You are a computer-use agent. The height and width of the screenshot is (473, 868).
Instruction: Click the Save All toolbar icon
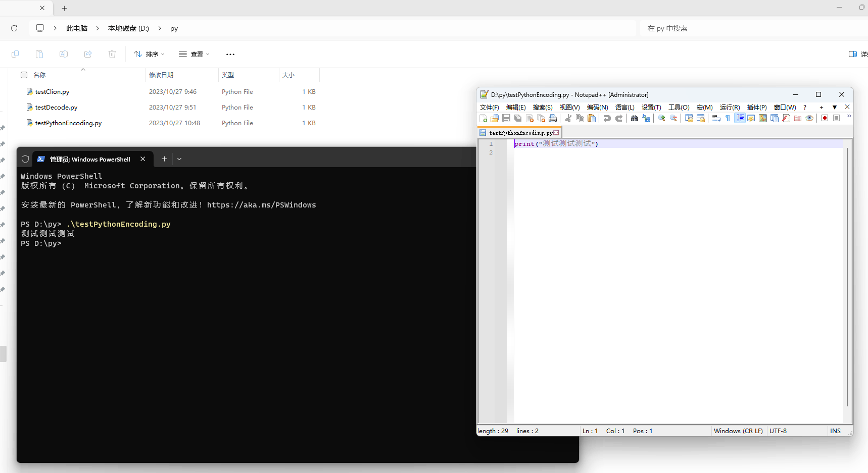coord(517,118)
